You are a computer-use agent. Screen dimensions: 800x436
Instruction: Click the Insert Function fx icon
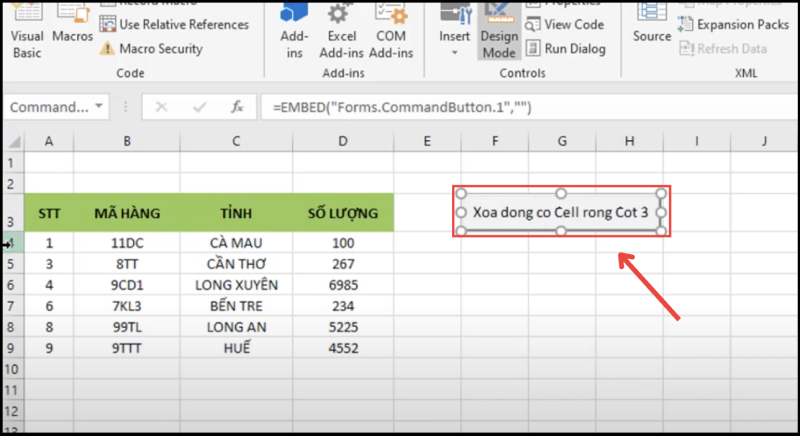point(237,107)
